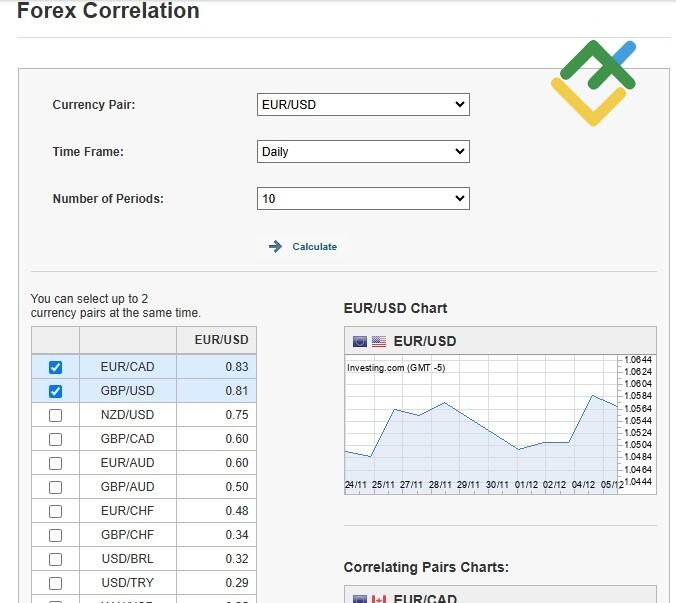This screenshot has height=603, width=676.
Task: Tick the GBP/CAD pair checkbox
Action: tap(55, 439)
